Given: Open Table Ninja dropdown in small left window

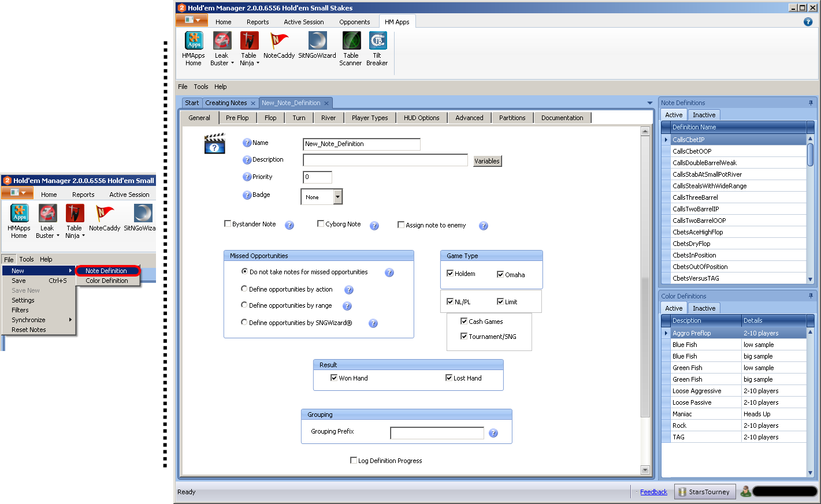Looking at the screenshot, I should click(x=83, y=236).
